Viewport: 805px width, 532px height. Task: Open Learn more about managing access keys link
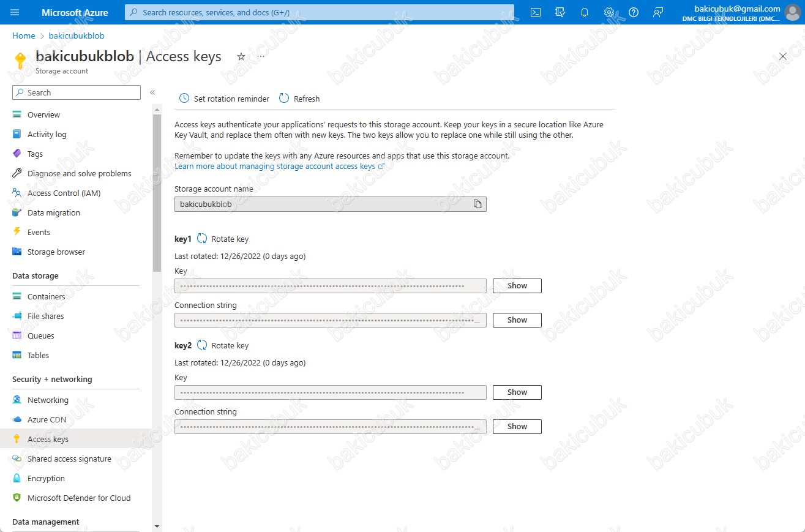click(279, 166)
